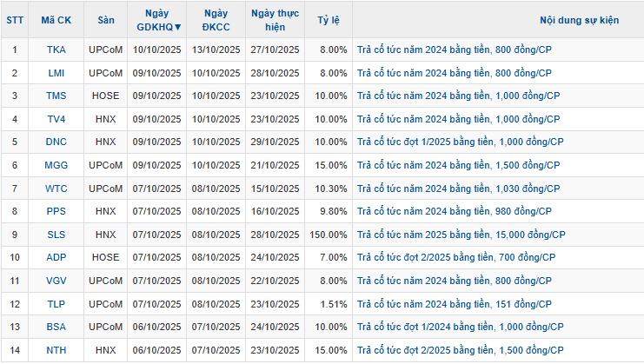Open PPS stock code link
Viewport: 644px width, 364px height.
pos(56,211)
